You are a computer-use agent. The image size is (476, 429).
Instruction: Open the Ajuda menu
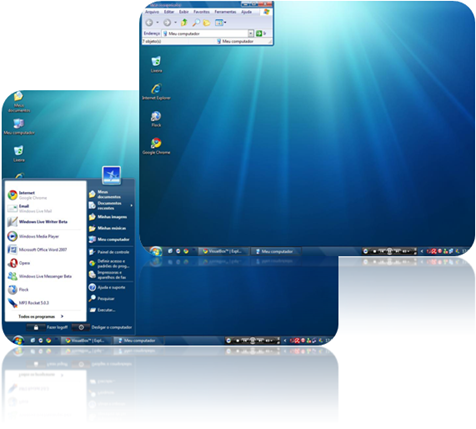(246, 12)
